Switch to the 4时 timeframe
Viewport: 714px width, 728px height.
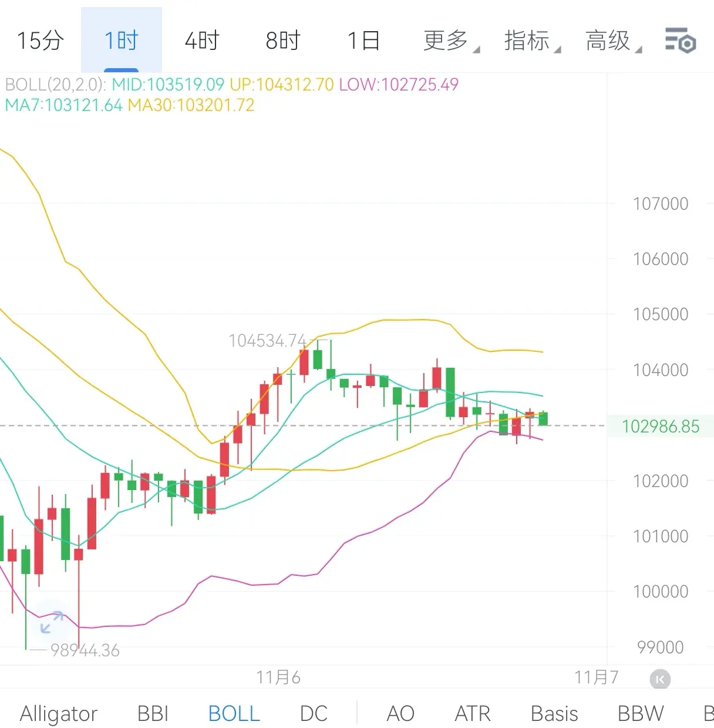201,41
